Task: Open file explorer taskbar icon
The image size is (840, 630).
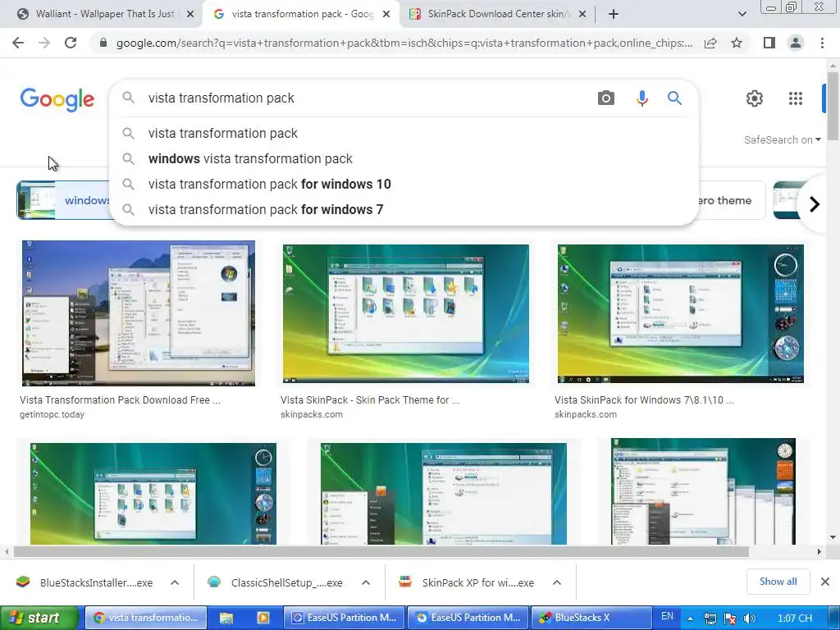Action: (x=226, y=618)
